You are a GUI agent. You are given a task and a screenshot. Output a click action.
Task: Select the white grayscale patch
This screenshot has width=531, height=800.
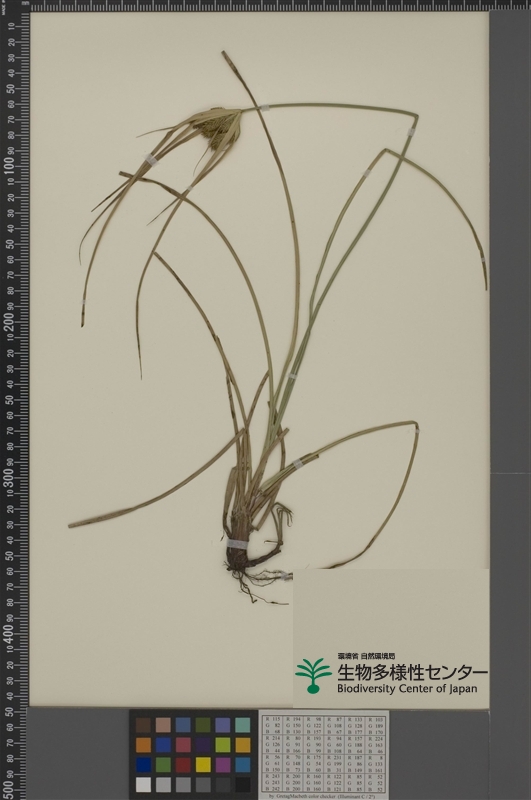pyautogui.click(x=143, y=784)
